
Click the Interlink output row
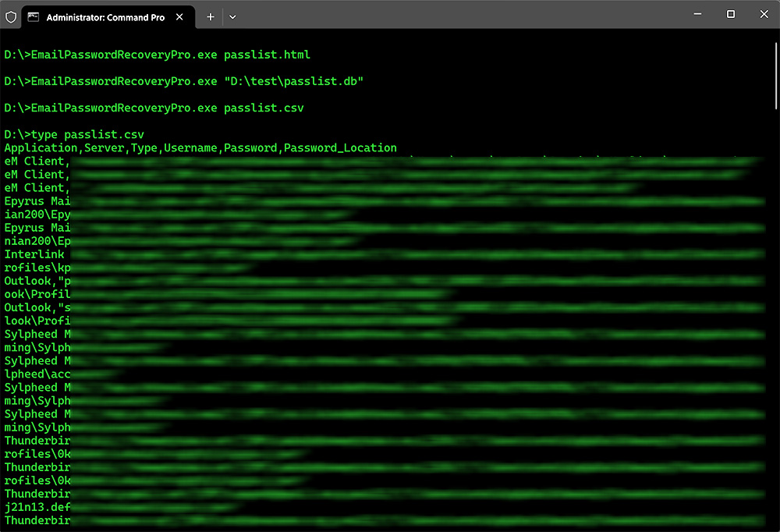tap(36, 254)
